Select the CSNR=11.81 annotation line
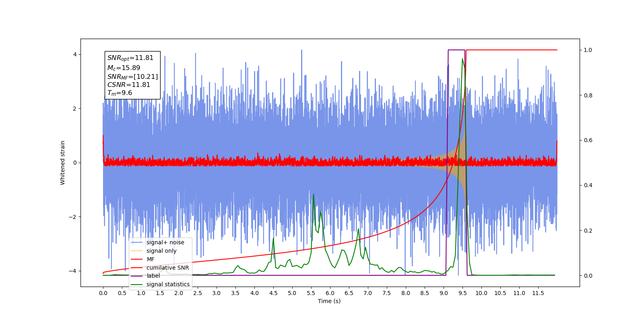The width and height of the screenshot is (644, 322). [129, 85]
